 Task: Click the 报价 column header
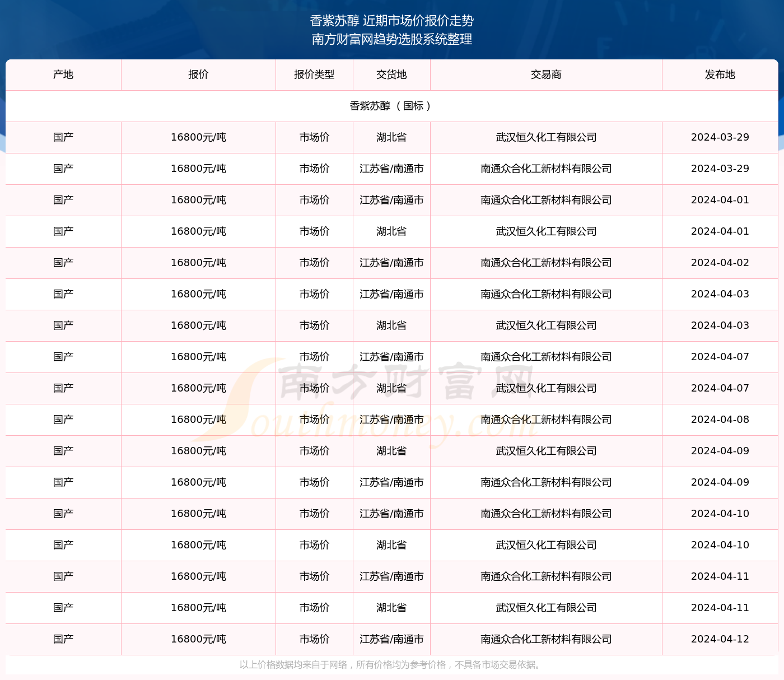(198, 74)
